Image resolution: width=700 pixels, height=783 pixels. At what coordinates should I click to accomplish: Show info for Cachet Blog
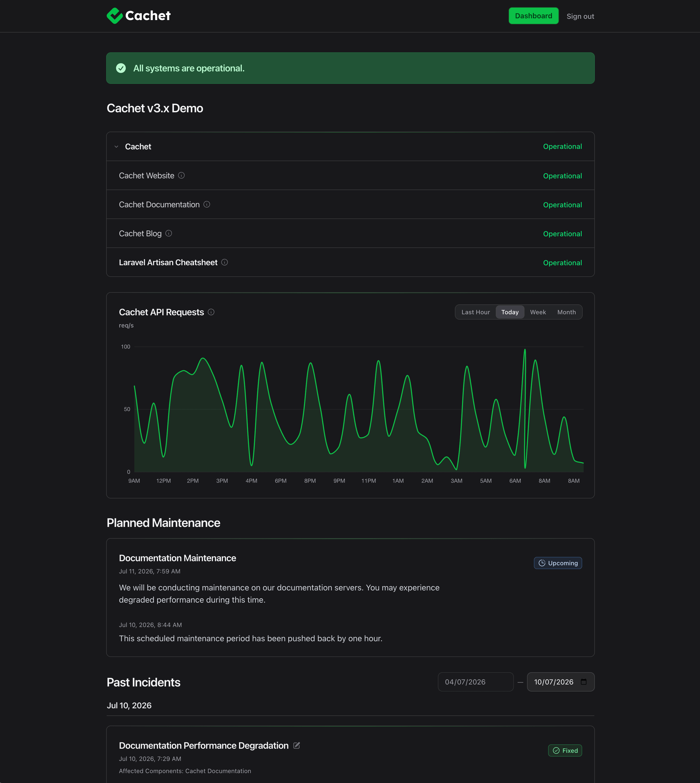click(x=168, y=233)
